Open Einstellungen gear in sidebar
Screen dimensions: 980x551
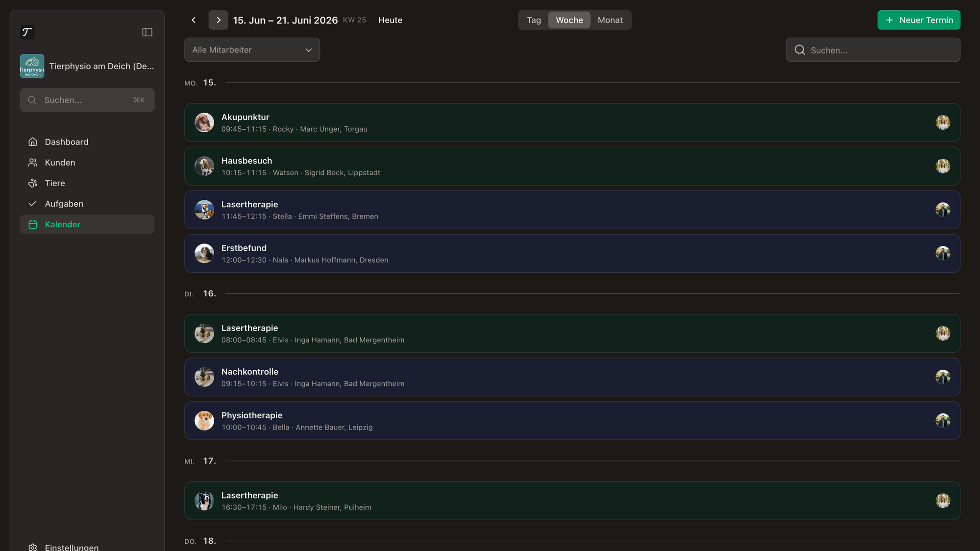coord(33,547)
